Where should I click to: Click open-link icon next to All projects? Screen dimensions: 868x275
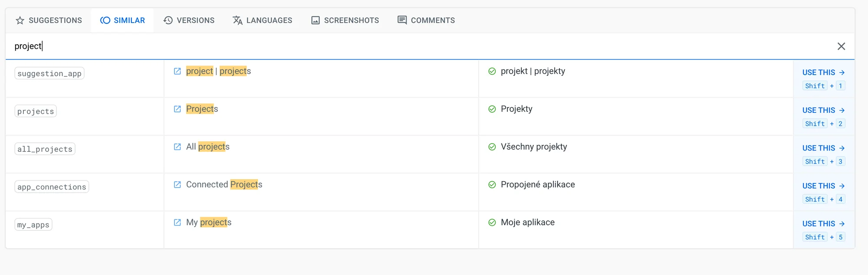pyautogui.click(x=177, y=147)
